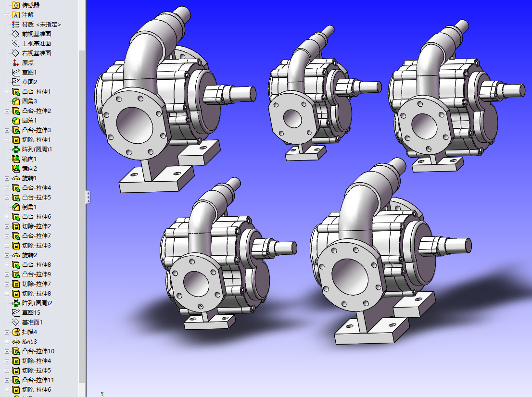Expand the 凸台-拉伸10 feature node
This screenshot has width=532, height=397.
[7, 351]
